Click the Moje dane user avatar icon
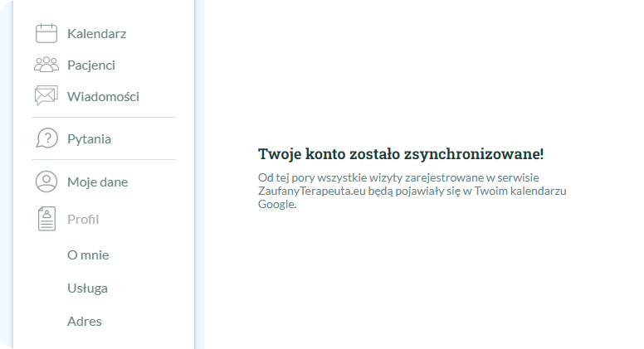 pyautogui.click(x=46, y=182)
